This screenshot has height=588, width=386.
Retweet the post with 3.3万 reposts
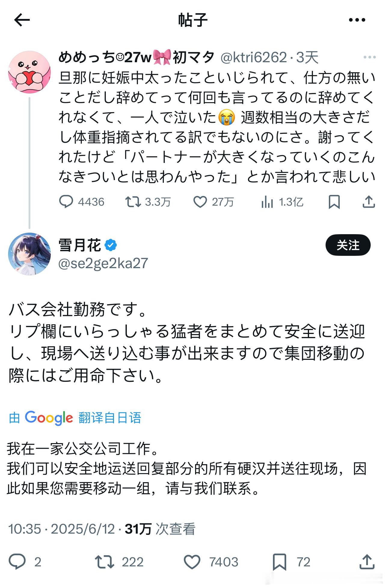tap(133, 202)
